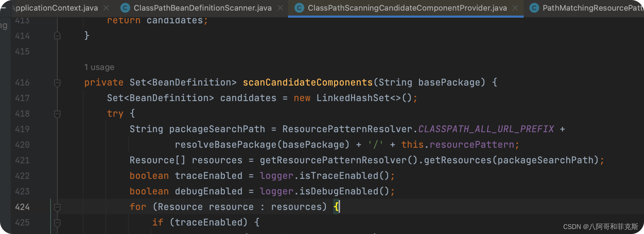This screenshot has width=644, height=234.
Task: Collapse the scanCandidateComponents method at line 416
Action: (57, 83)
